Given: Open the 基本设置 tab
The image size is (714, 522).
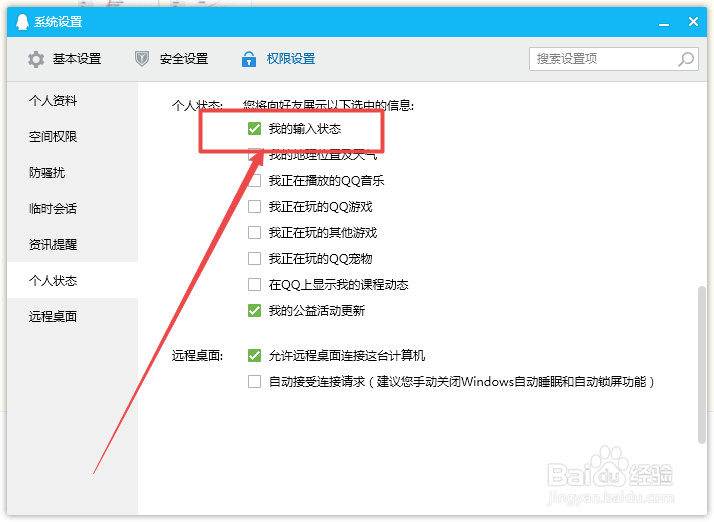Looking at the screenshot, I should (64, 59).
